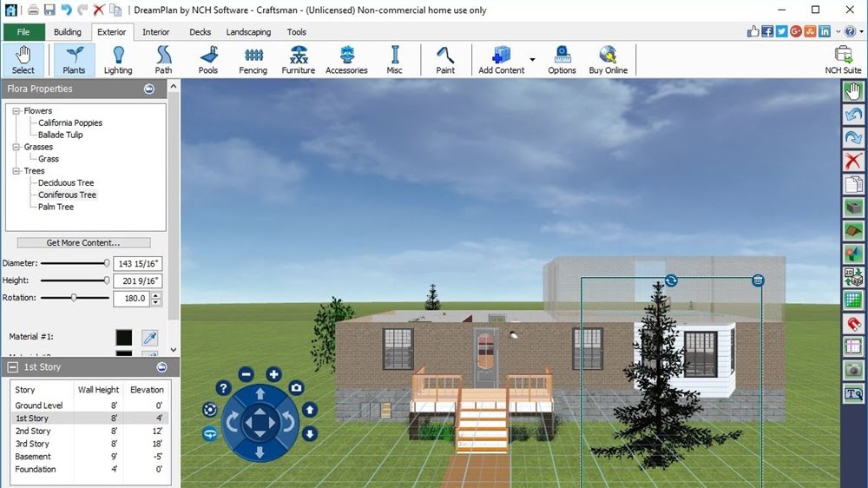The image size is (868, 488).
Task: Open the File menu
Action: [x=23, y=32]
